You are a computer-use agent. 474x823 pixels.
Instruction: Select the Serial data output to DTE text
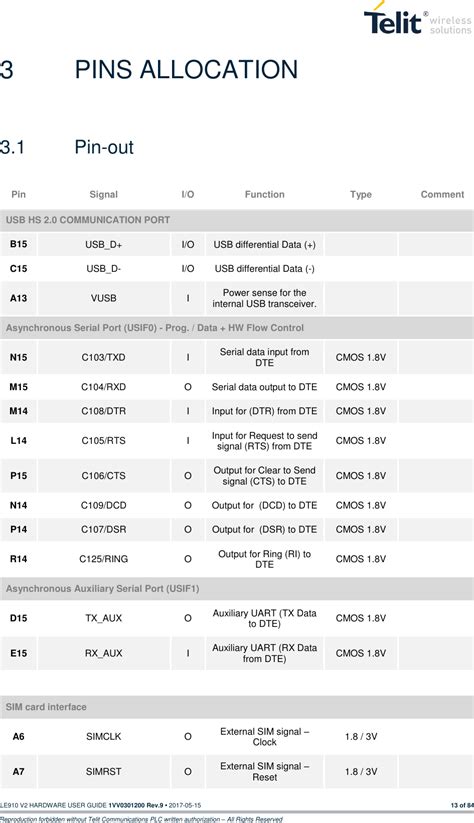tap(265, 387)
